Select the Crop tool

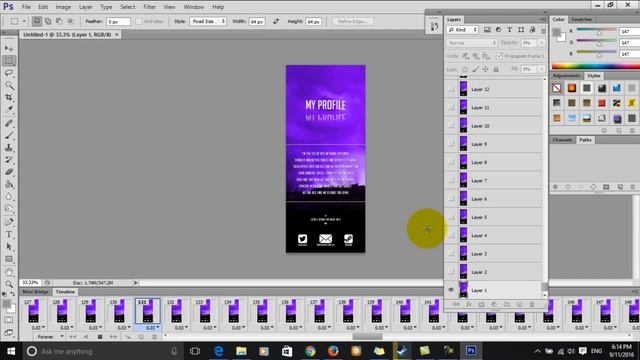[x=9, y=97]
